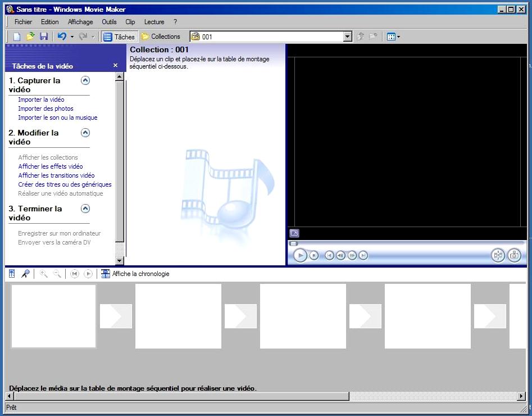Toggle the Collections pane button
The height and width of the screenshot is (416, 532).
pos(161,37)
